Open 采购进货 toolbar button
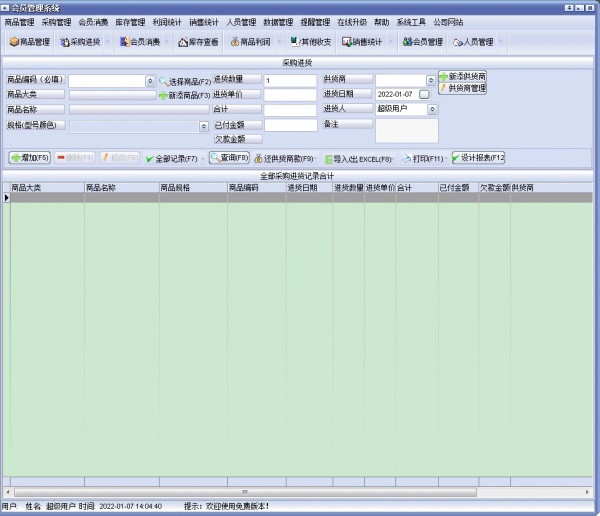The height and width of the screenshot is (516, 600). tap(80, 42)
